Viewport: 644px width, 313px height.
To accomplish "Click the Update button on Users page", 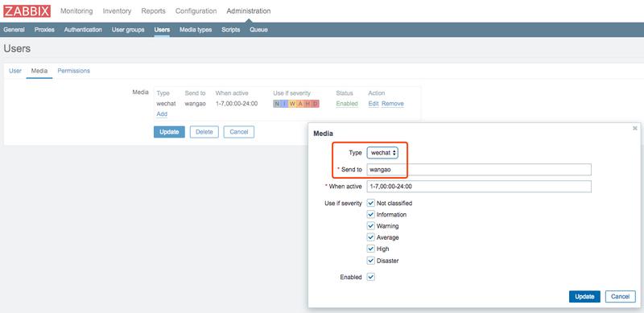I will click(x=169, y=132).
